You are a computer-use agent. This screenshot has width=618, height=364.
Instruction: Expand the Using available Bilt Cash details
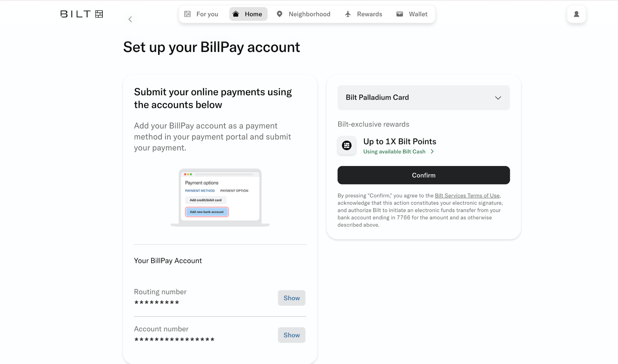pos(399,151)
